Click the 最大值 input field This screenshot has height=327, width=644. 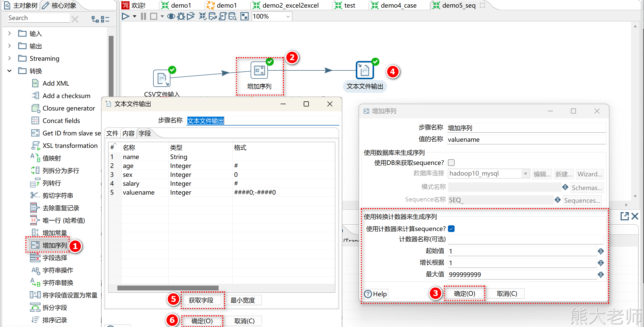[x=522, y=275]
